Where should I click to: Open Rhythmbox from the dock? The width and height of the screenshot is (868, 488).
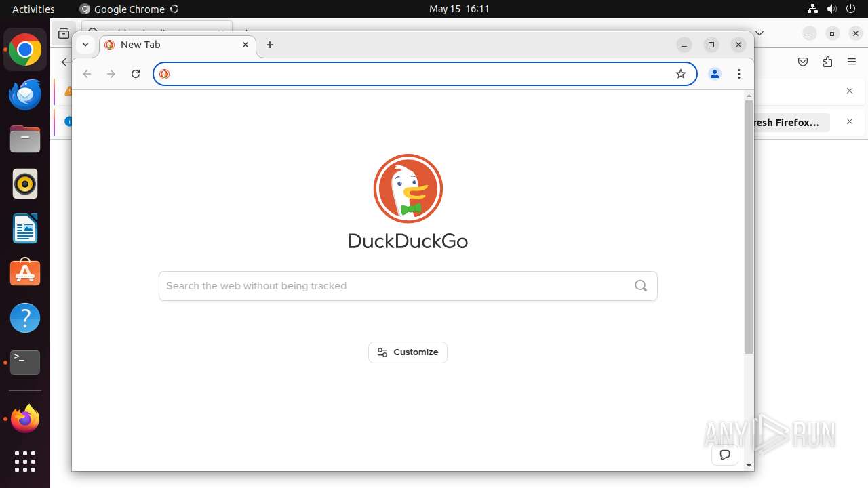[25, 184]
